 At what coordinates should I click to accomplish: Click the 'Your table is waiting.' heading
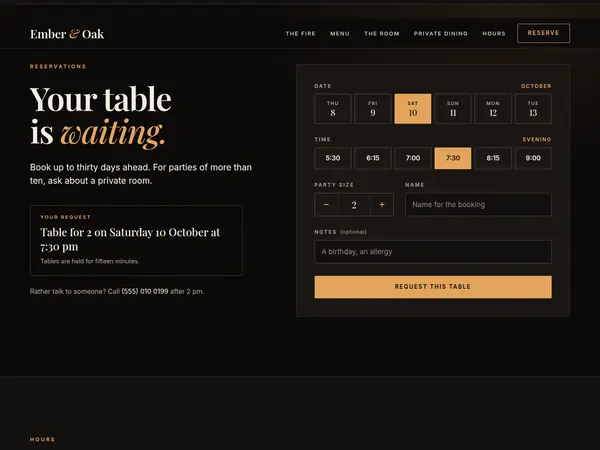(x=101, y=116)
